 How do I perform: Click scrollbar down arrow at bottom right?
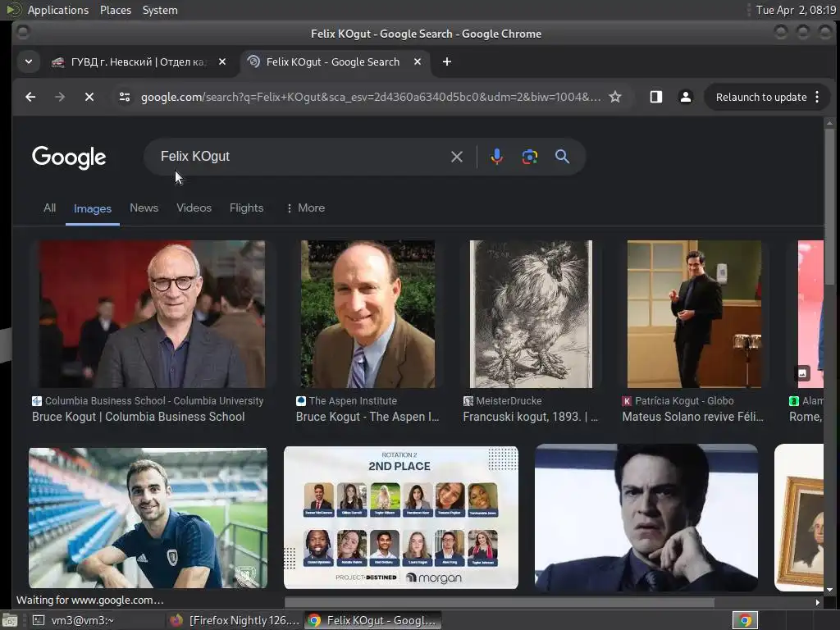829,591
